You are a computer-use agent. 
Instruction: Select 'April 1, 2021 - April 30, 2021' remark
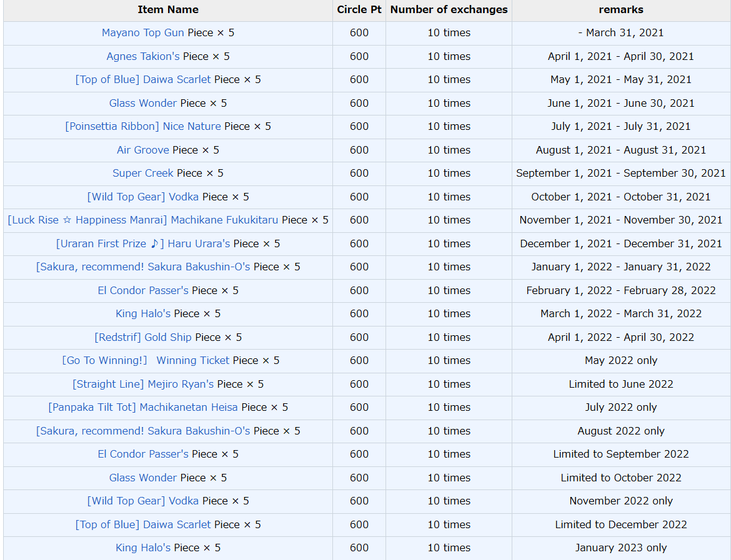(621, 56)
